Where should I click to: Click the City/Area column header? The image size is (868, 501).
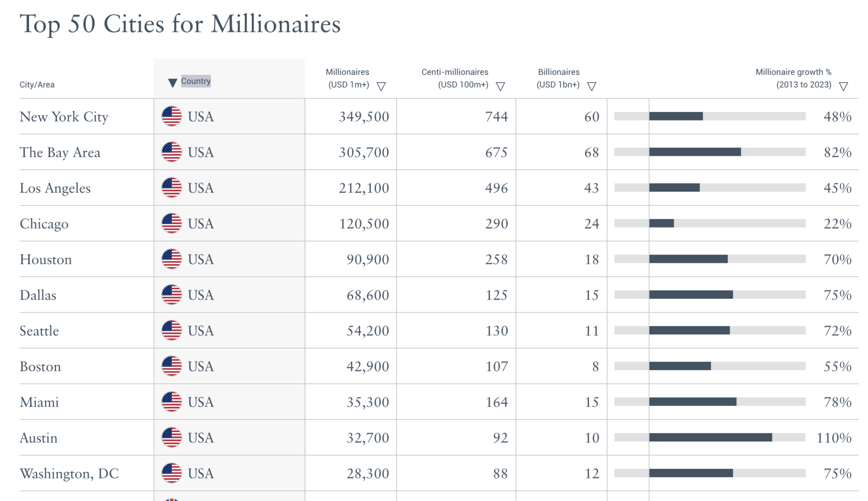(x=37, y=85)
